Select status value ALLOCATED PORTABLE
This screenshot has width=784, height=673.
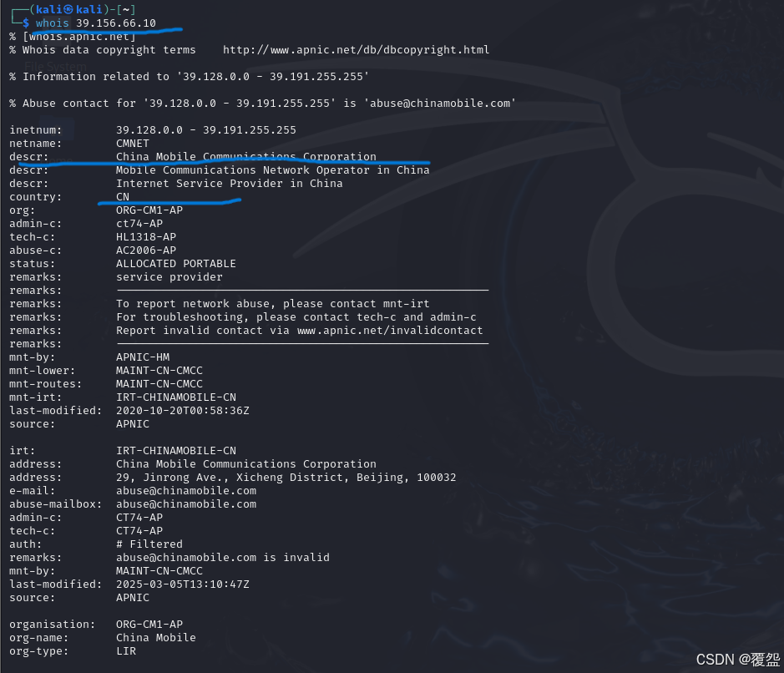176,264
